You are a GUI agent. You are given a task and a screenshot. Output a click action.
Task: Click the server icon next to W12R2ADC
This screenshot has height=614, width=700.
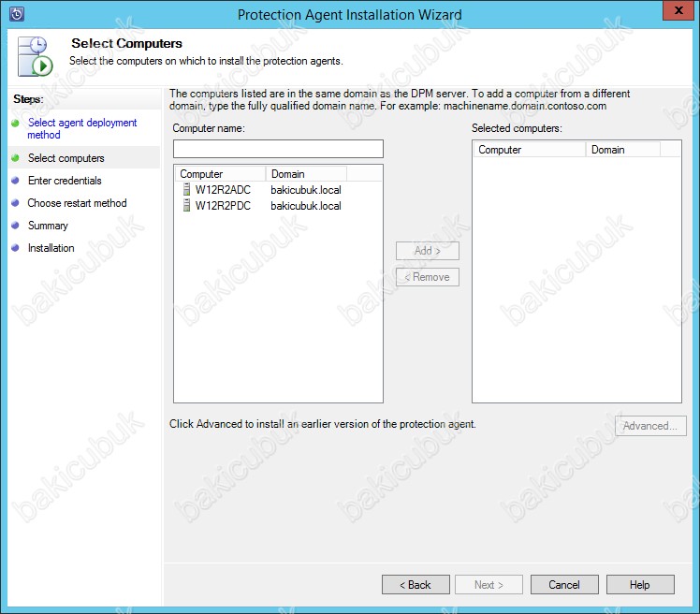click(186, 190)
